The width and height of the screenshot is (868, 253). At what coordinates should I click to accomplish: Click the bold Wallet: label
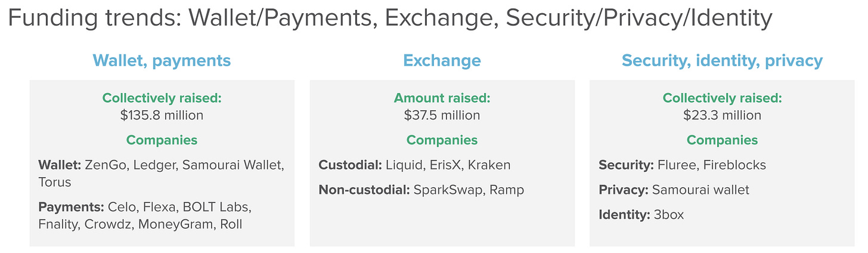60,165
